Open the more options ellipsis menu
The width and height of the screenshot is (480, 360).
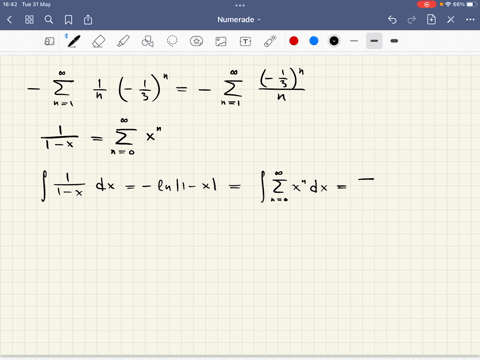[470, 20]
